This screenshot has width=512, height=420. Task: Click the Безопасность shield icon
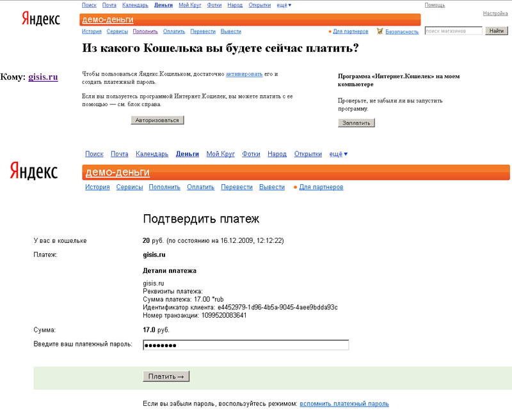click(x=380, y=31)
